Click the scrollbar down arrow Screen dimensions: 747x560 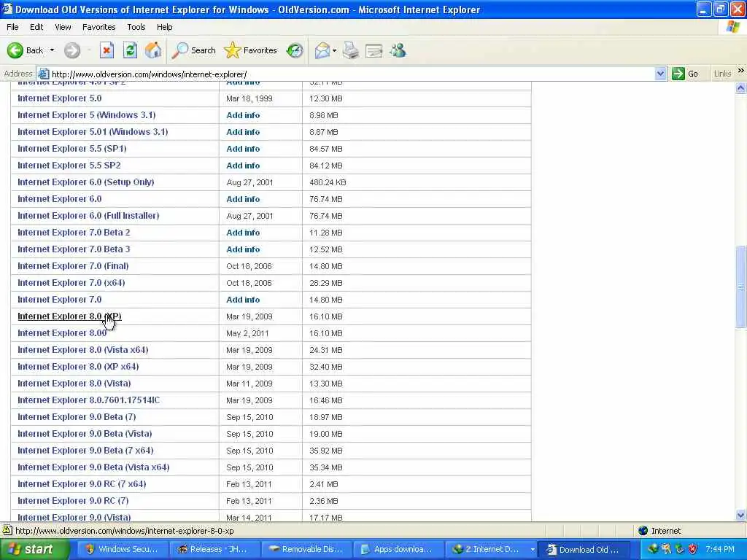coord(741,516)
